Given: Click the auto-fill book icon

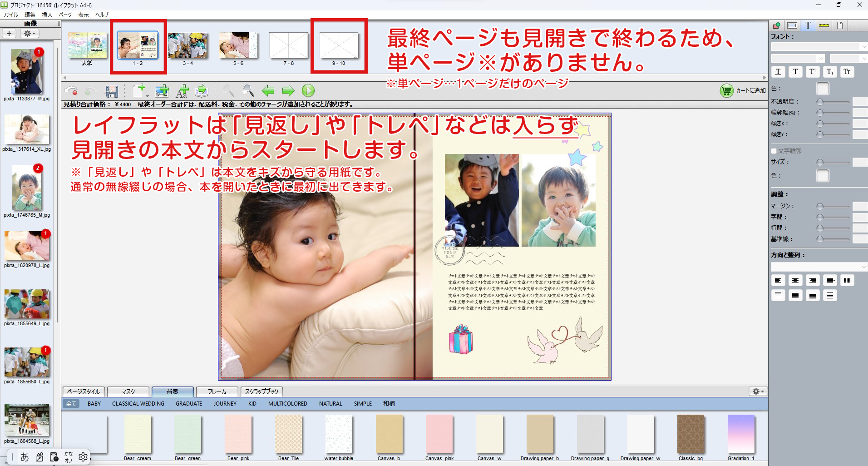Looking at the screenshot, I should (202, 91).
